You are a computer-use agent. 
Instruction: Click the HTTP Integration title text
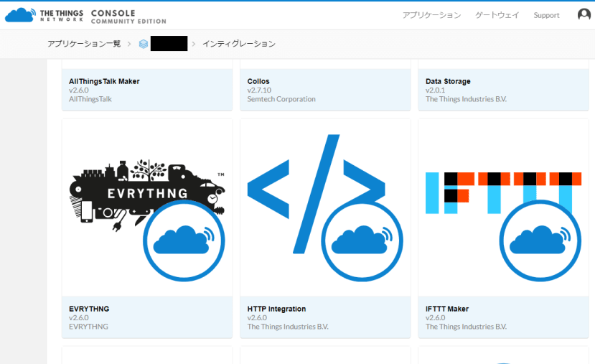[276, 309]
